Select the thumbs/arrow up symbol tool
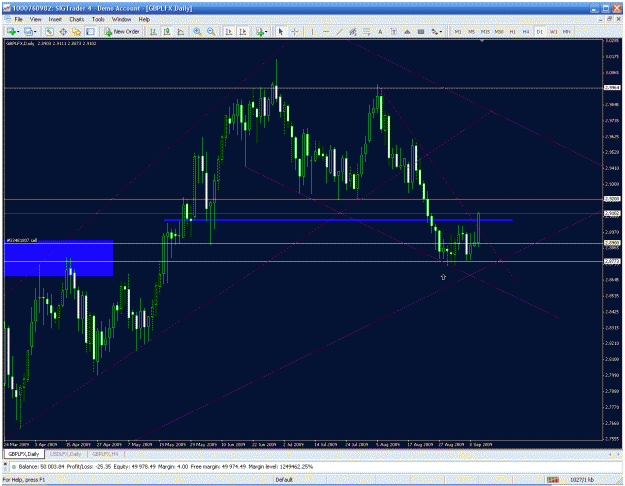625x486 pixels. coord(407,31)
